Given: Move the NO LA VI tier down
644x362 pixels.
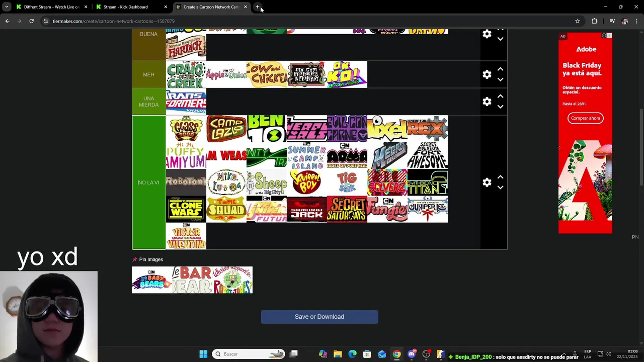Looking at the screenshot, I should 500,188.
